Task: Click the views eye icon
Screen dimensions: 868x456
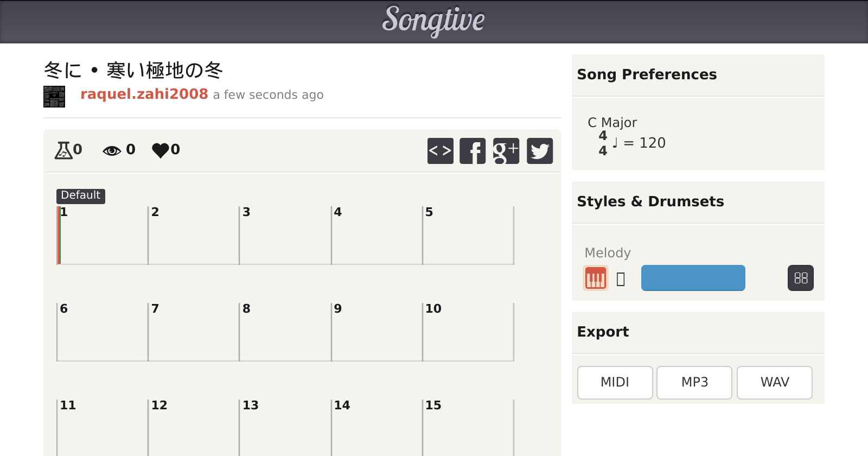Action: click(x=112, y=150)
